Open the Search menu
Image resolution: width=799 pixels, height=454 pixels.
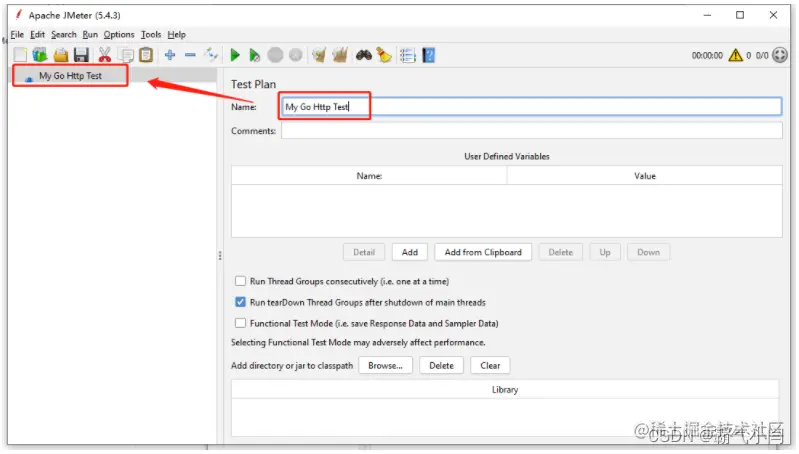[64, 35]
